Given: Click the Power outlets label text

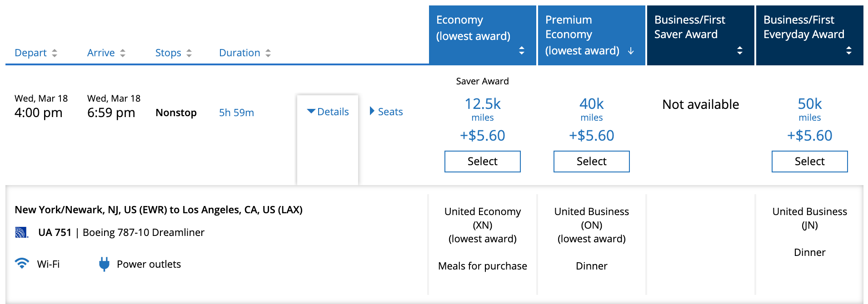Looking at the screenshot, I should pyautogui.click(x=149, y=264).
